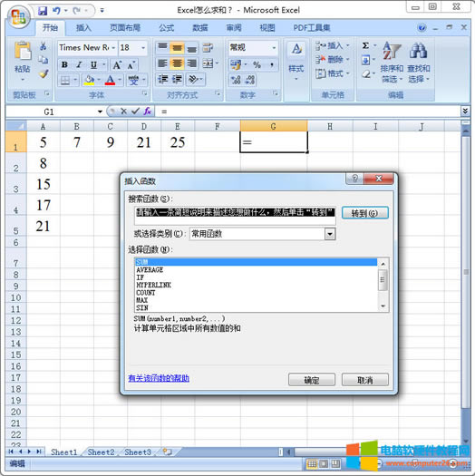Click the Save icon in quick access toolbar

[x=43, y=11]
